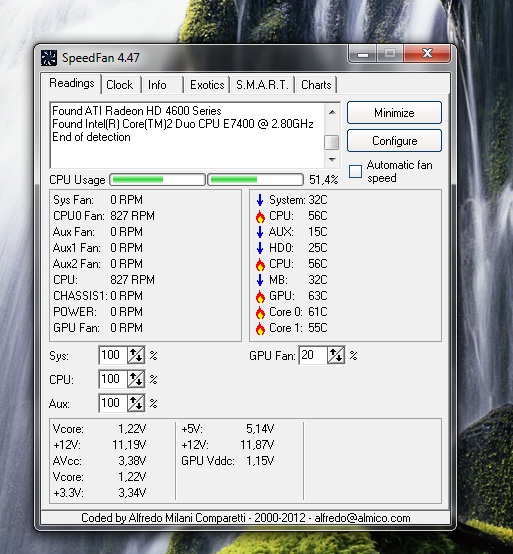Click the 'Aux2 Fan: 0 RPM' reading
The width and height of the screenshot is (513, 554).
click(98, 264)
